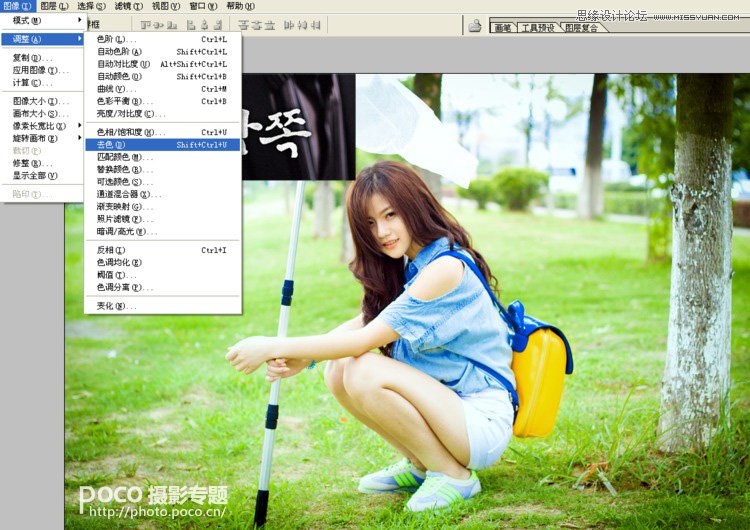Image resolution: width=750 pixels, height=530 pixels.
Task: Choose 修整 (Trim) menu entry
Action: [42, 163]
